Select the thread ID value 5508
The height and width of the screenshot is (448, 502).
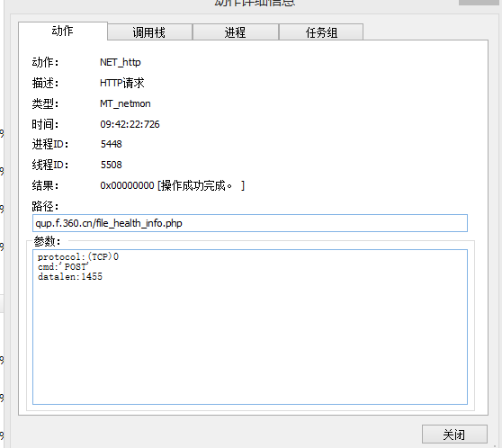pyautogui.click(x=111, y=165)
